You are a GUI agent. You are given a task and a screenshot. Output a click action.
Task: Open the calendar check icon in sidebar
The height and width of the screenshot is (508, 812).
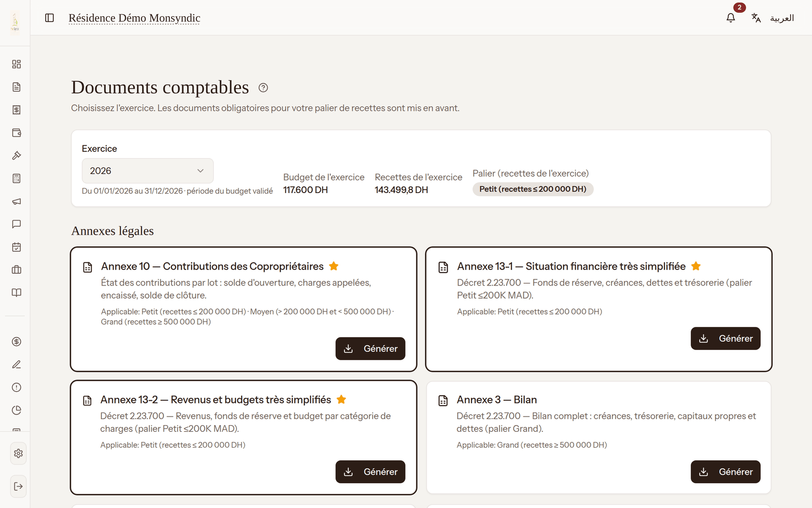click(x=16, y=247)
